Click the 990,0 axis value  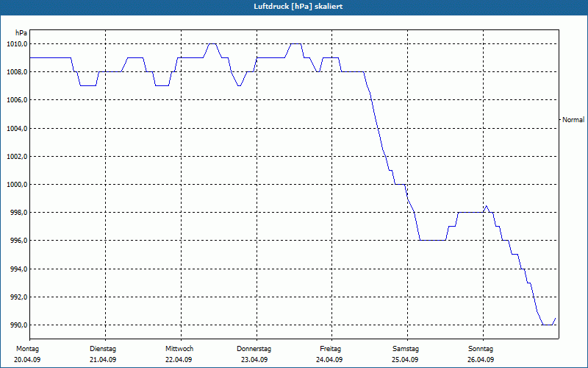pos(18,325)
